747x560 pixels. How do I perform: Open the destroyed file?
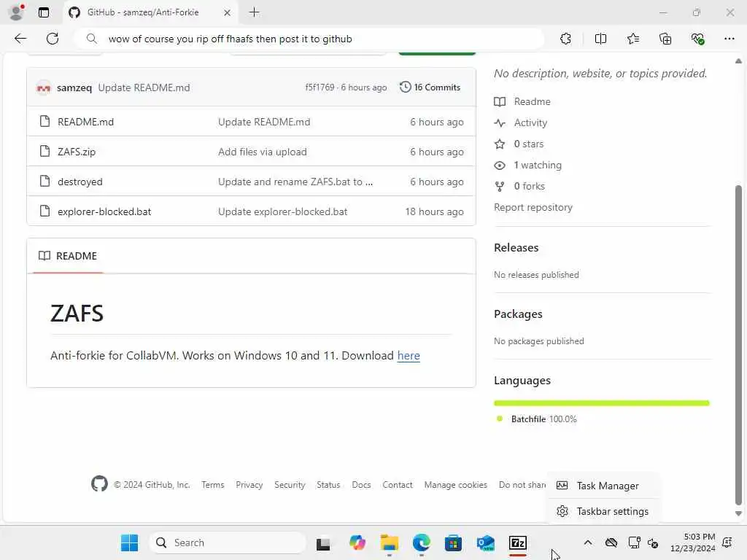pyautogui.click(x=80, y=182)
